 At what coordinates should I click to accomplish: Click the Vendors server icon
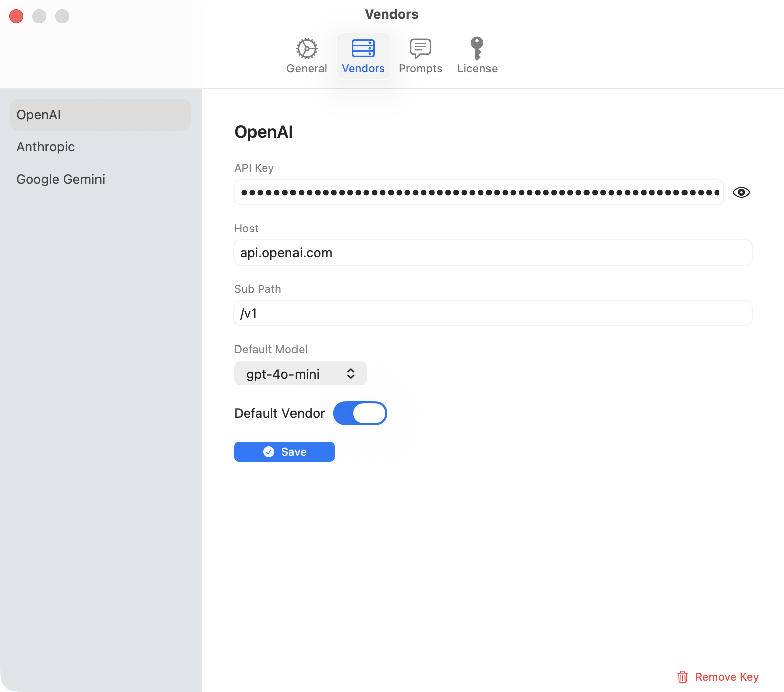coord(363,48)
